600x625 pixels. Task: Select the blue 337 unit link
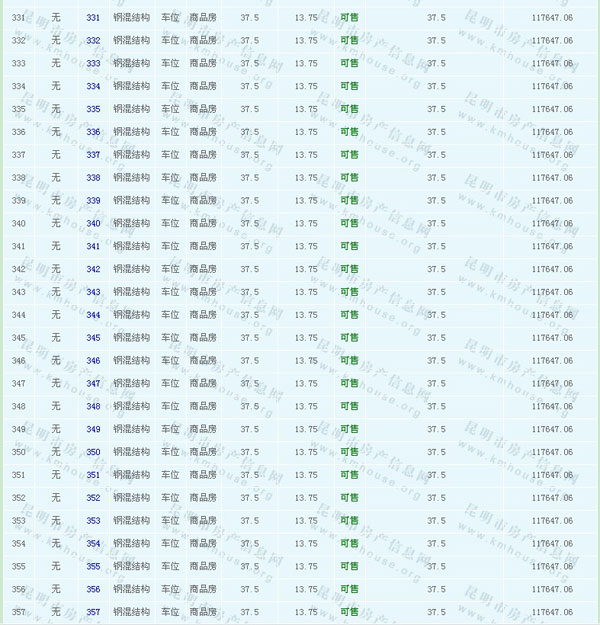coord(93,155)
